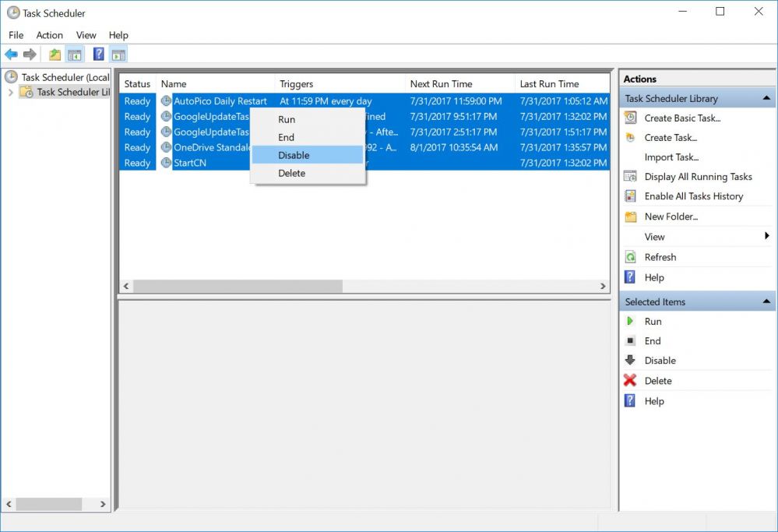The height and width of the screenshot is (532, 778).
Task: Click the horizontal scrollbar under the task list
Action: [x=234, y=286]
